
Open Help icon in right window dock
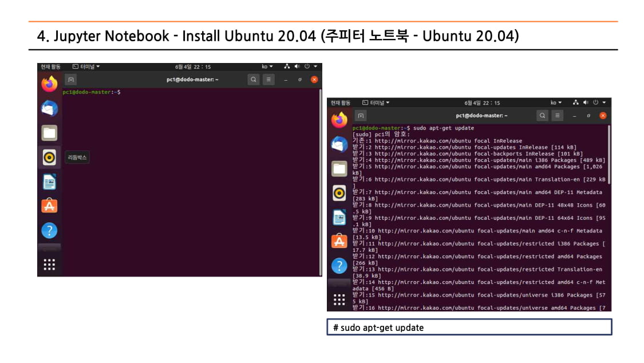(x=339, y=266)
